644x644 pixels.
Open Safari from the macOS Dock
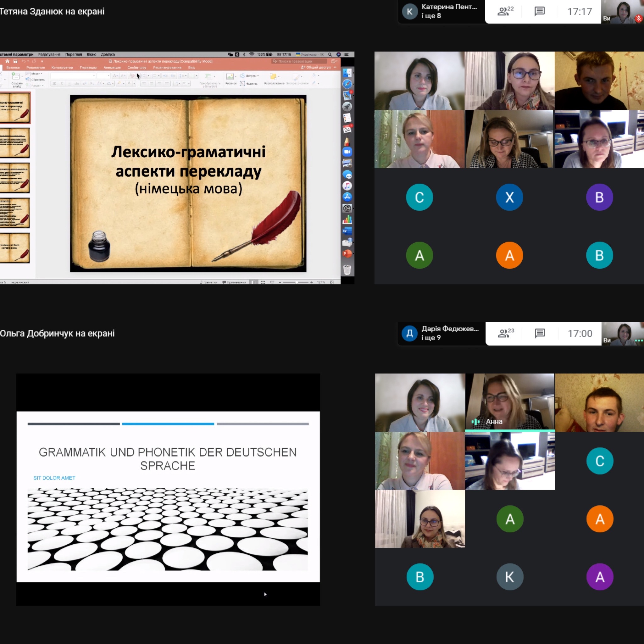(x=347, y=84)
